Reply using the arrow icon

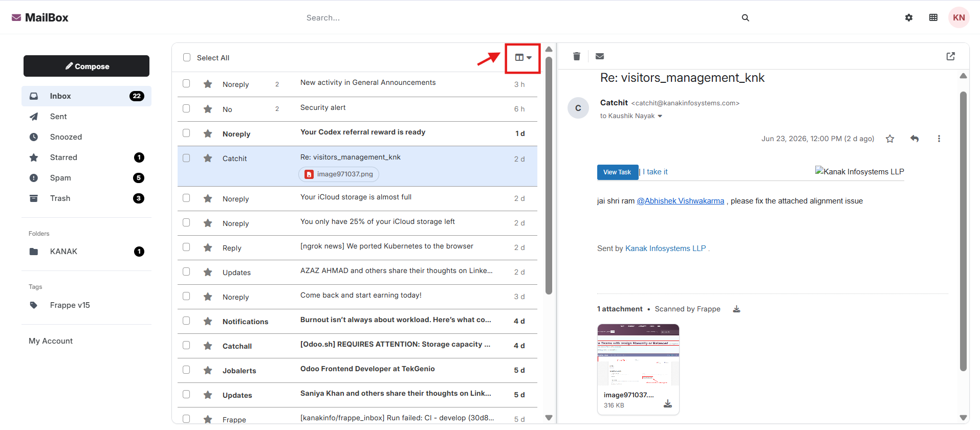coord(914,139)
